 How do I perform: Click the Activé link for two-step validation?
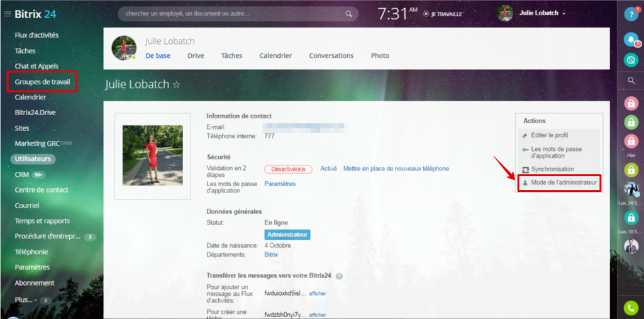(x=328, y=169)
